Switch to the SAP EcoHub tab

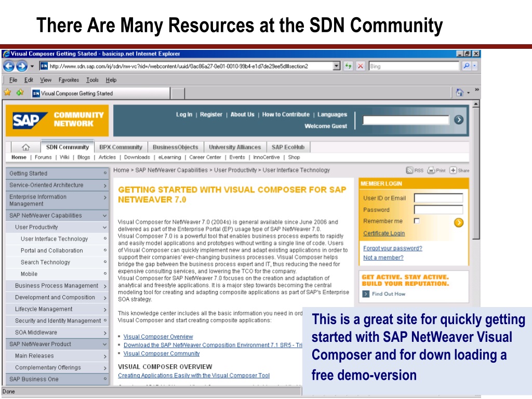(288, 147)
